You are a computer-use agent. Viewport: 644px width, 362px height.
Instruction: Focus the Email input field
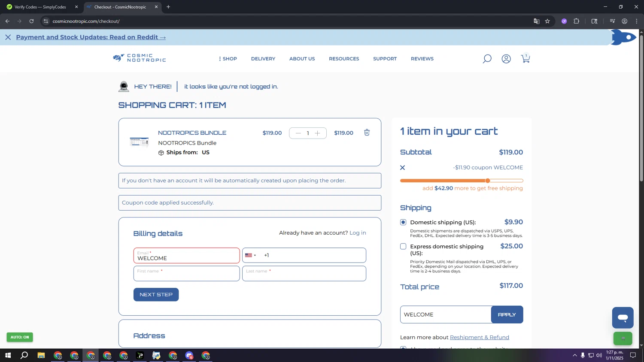(x=186, y=256)
